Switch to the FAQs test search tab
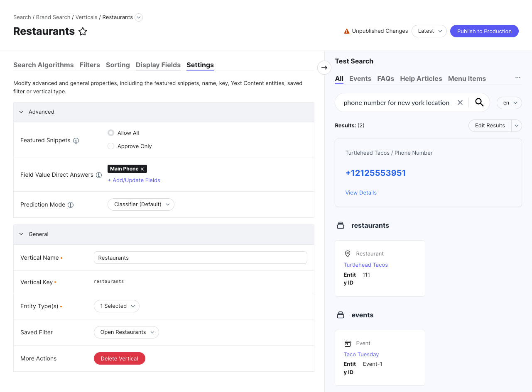The height and width of the screenshot is (392, 532). tap(385, 78)
